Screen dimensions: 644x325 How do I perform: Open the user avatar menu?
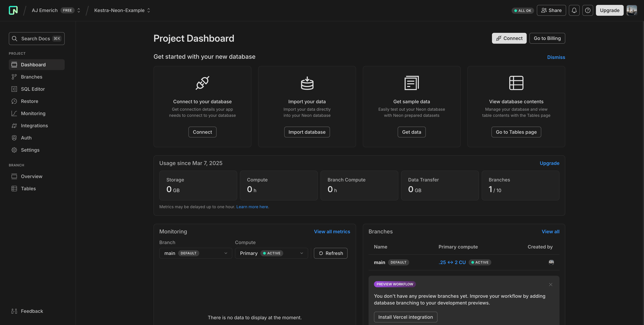pyautogui.click(x=631, y=10)
